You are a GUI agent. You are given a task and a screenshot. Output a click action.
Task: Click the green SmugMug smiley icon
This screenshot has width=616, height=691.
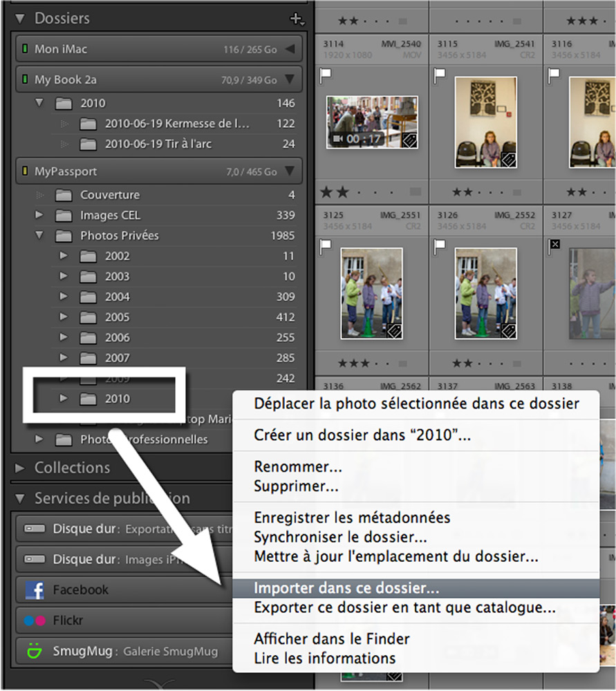point(35,650)
